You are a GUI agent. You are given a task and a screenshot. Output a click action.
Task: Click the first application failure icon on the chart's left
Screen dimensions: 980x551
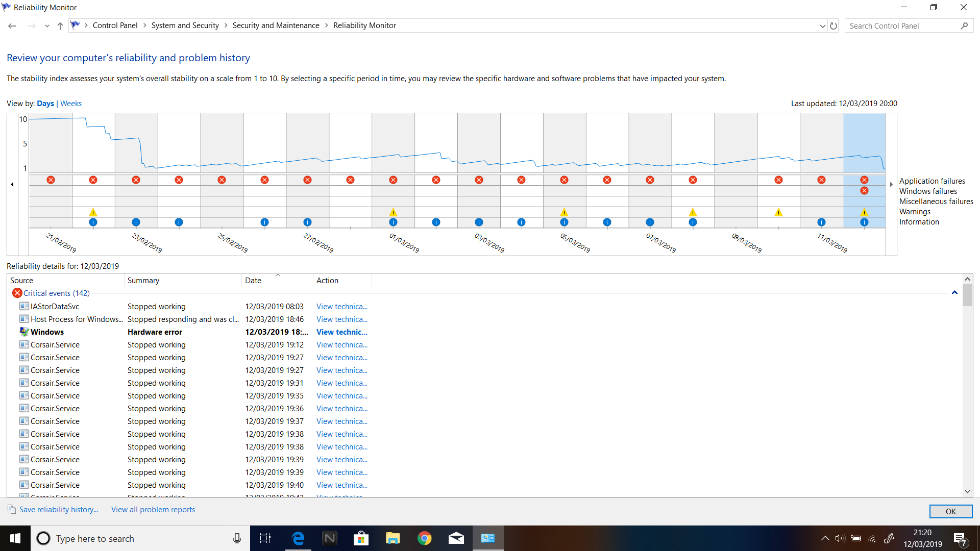[x=51, y=180]
